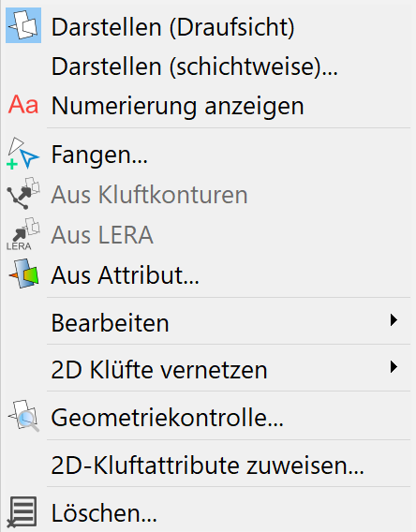Choose 2D-Kluftattribute zuweisen... entry

208,465
